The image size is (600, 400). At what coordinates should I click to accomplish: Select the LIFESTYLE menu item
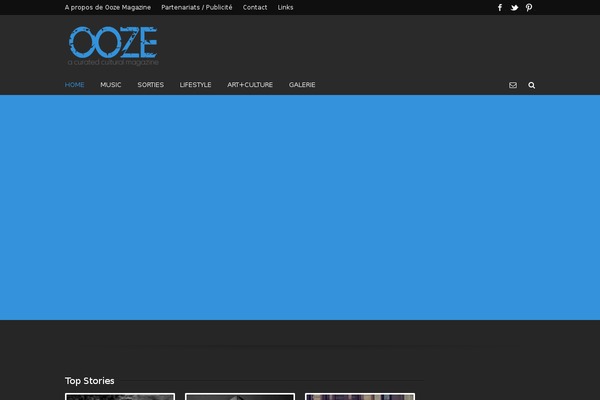pyautogui.click(x=196, y=85)
